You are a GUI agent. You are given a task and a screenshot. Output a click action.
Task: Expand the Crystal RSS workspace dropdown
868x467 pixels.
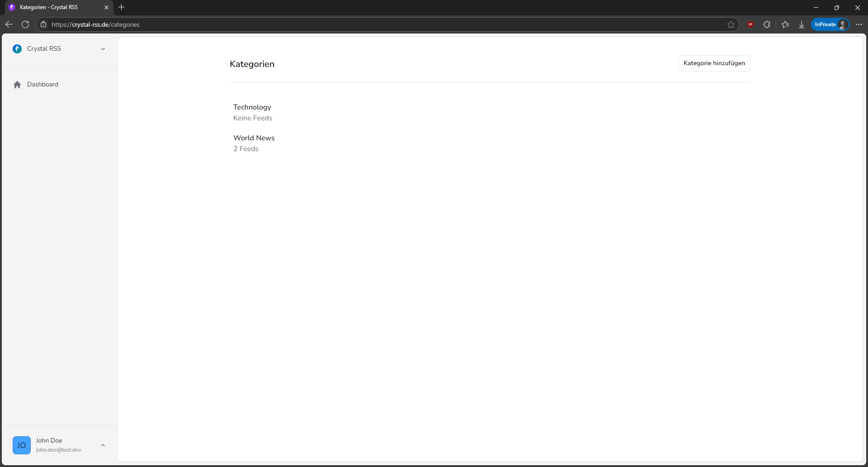tap(103, 49)
